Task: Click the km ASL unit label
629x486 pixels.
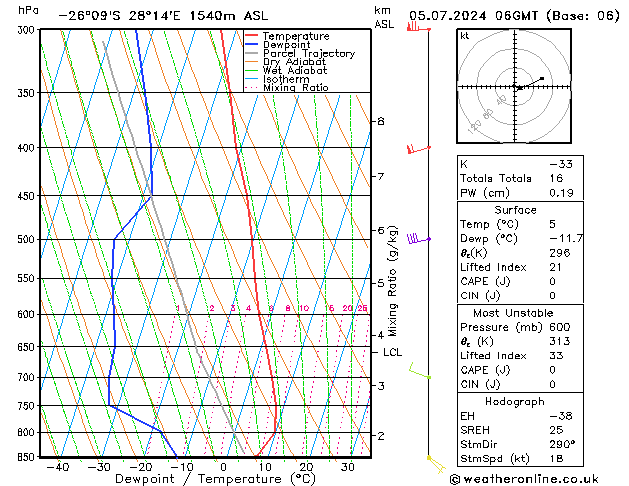Action: pos(384,17)
